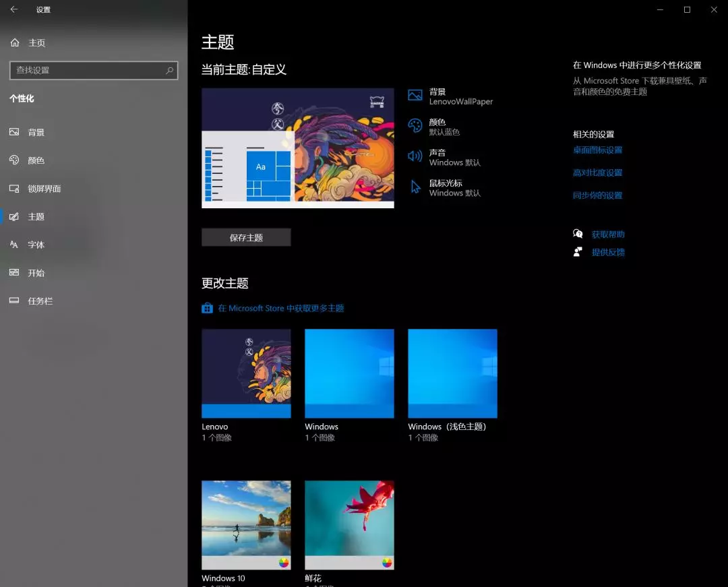
Task: Open 桌面图标设置 link
Action: click(x=597, y=150)
